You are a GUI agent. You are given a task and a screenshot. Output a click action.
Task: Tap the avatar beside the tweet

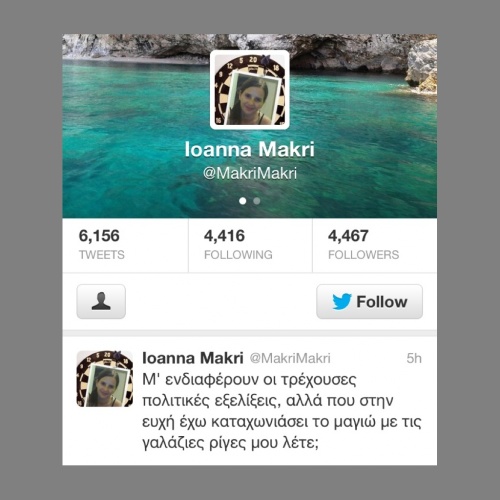105,379
